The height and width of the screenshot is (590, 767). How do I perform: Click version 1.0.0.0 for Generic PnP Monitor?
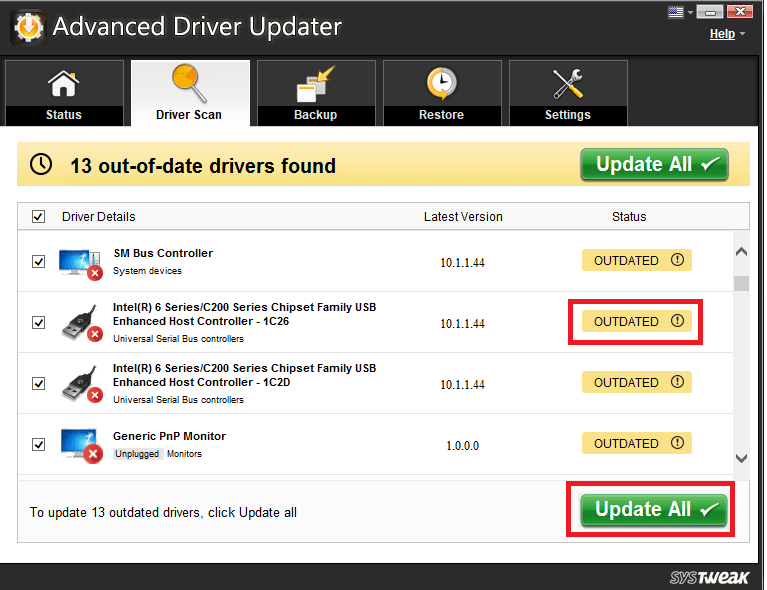click(462, 446)
